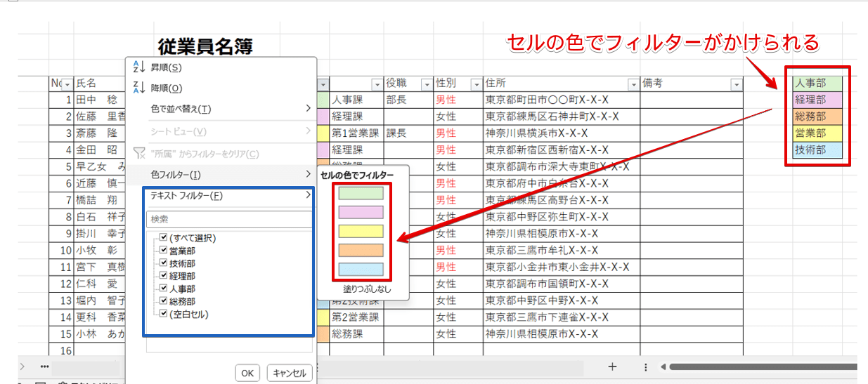Select the 総務課 cell in row 15
Viewport: 868px width, 384px height.
point(356,334)
